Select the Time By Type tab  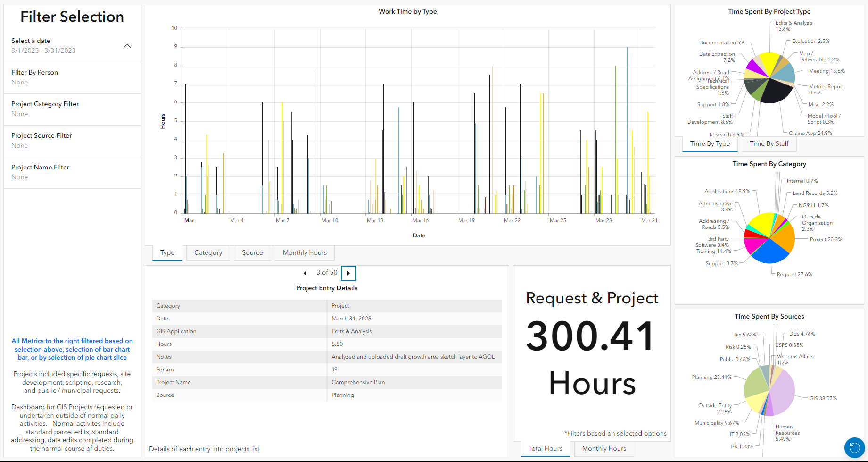[x=710, y=143]
